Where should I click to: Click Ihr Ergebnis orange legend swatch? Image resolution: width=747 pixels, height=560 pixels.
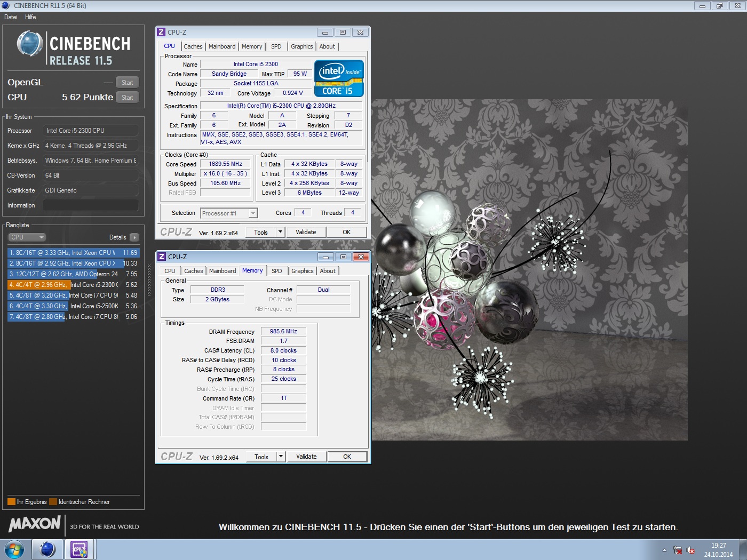[11, 502]
